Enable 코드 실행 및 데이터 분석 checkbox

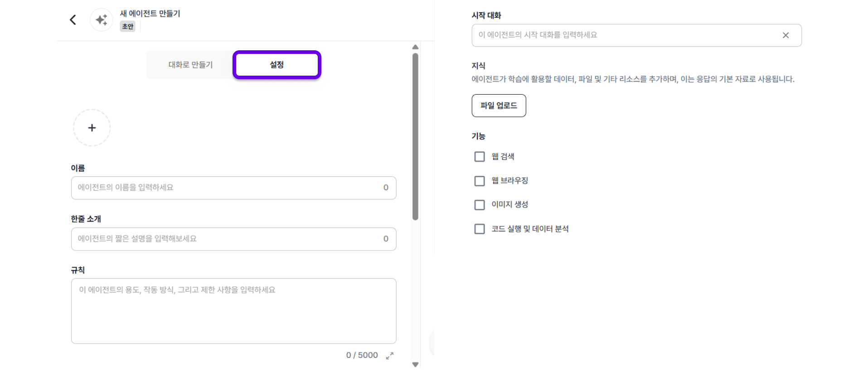coord(480,229)
